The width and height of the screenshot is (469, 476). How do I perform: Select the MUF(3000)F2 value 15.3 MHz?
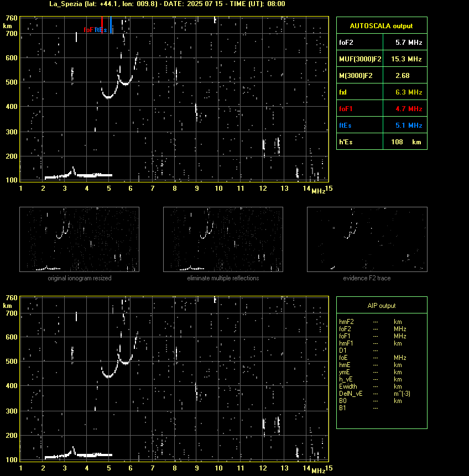[x=406, y=59]
